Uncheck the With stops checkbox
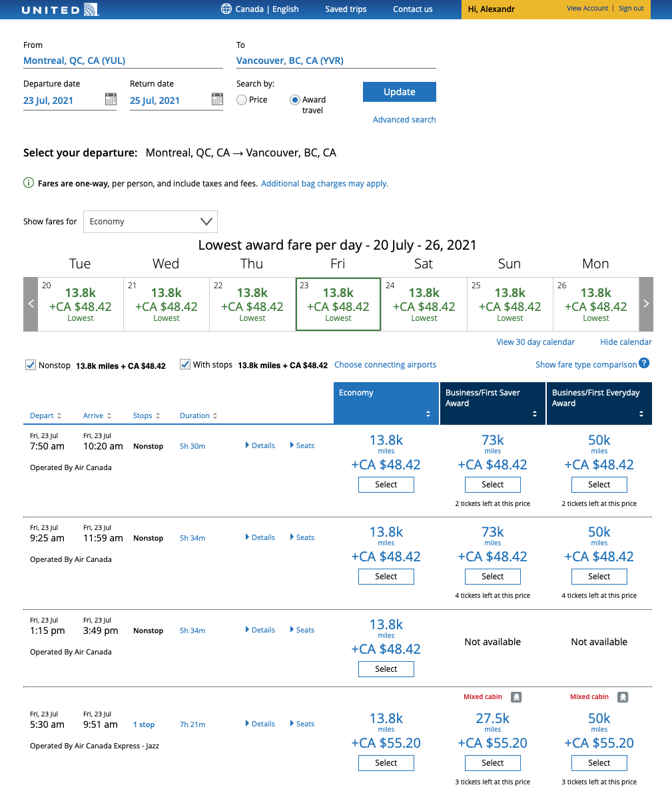672x795 pixels. (x=185, y=365)
